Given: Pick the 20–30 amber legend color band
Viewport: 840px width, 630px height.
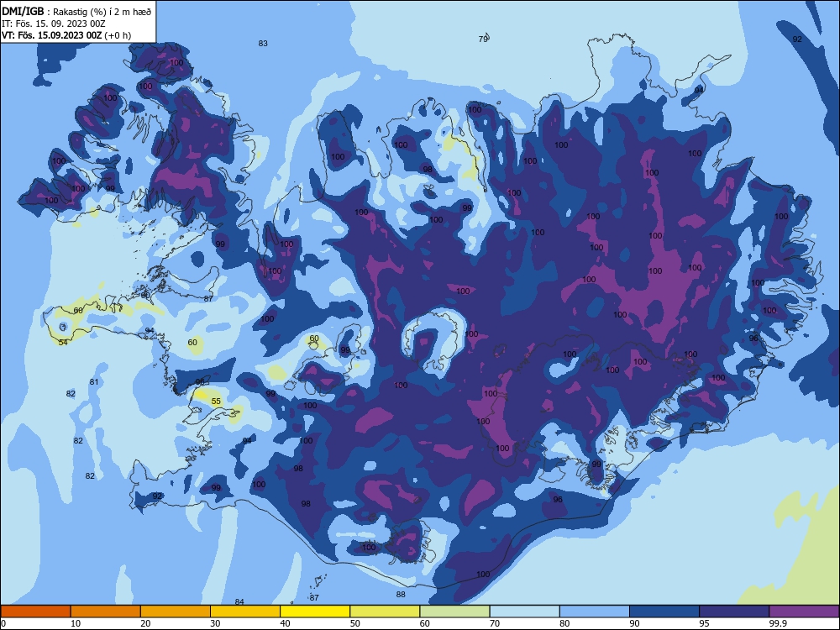Looking at the screenshot, I should [176, 612].
